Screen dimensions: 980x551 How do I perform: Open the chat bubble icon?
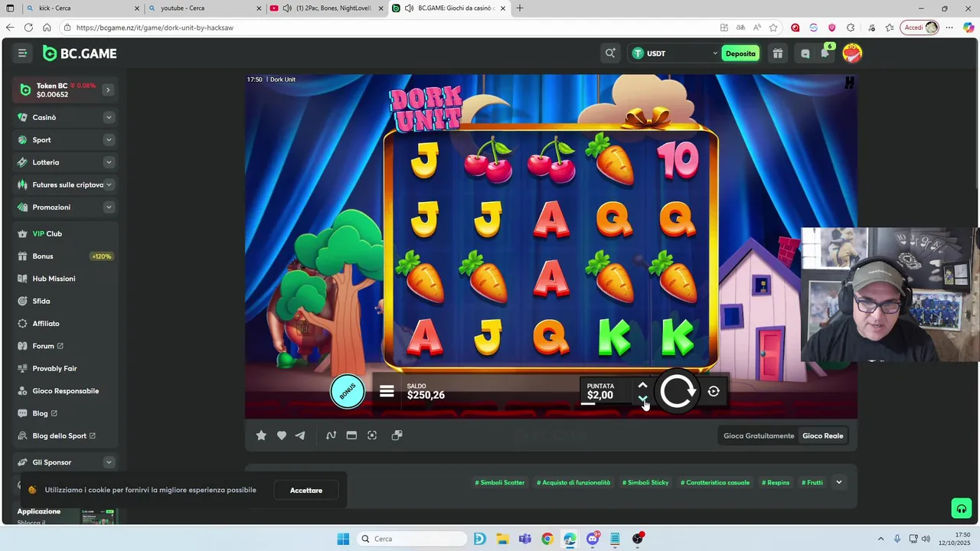(x=805, y=53)
